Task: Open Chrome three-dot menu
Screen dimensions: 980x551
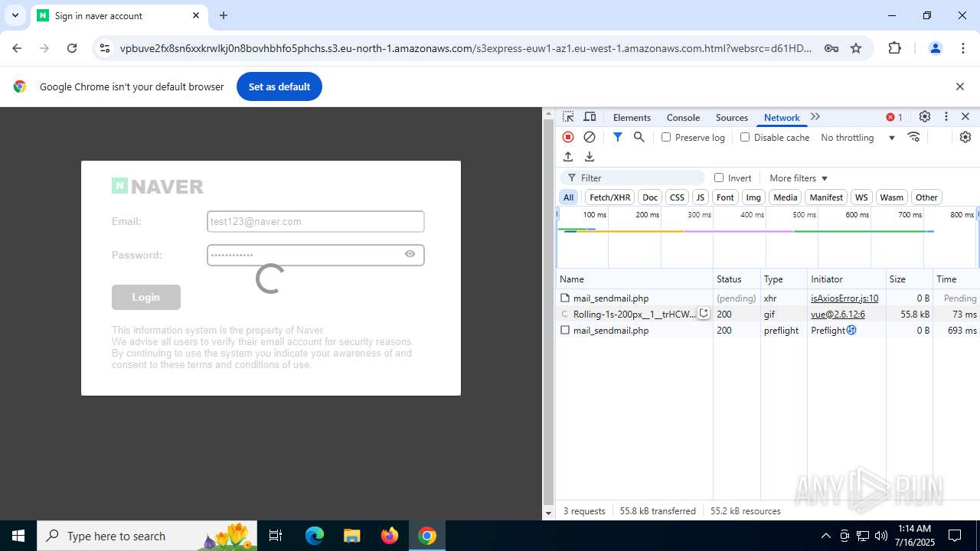Action: coord(963,48)
